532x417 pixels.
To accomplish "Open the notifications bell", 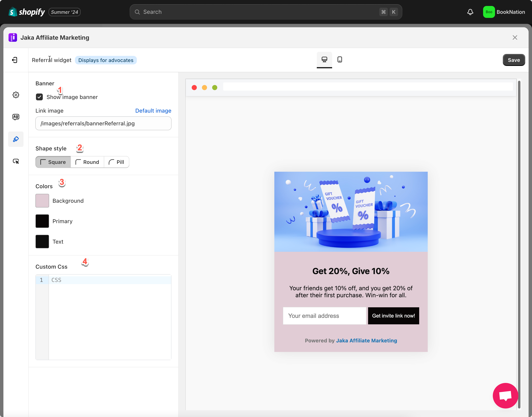I will click(x=470, y=12).
